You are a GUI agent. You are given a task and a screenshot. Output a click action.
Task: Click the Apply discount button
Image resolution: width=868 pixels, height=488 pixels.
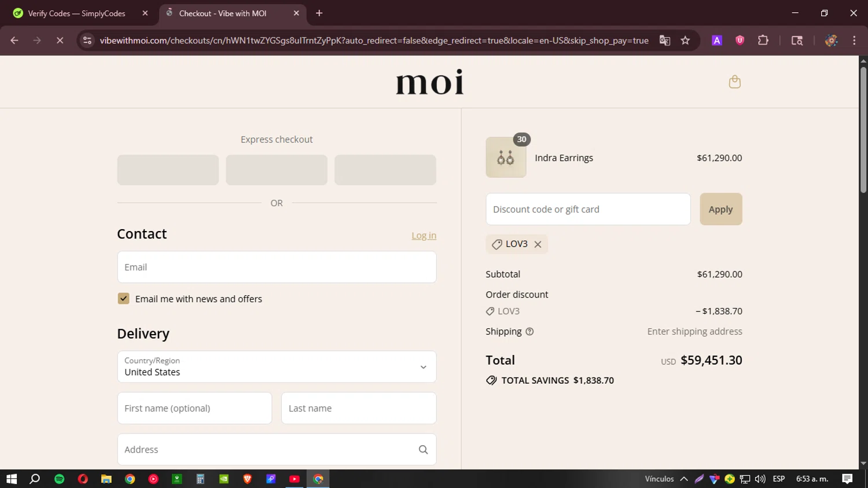point(720,209)
